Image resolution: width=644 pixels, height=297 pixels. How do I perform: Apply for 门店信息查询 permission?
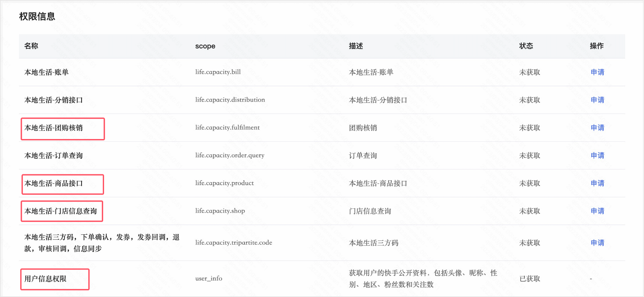tap(597, 211)
